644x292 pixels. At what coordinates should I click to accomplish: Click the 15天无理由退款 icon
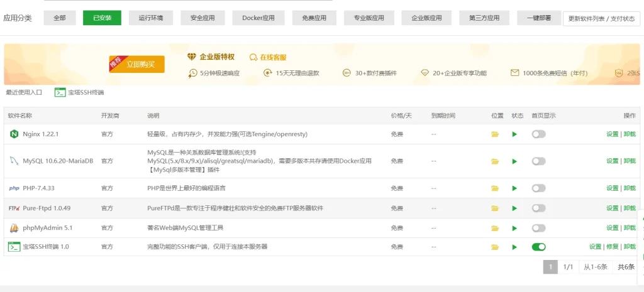click(x=268, y=73)
